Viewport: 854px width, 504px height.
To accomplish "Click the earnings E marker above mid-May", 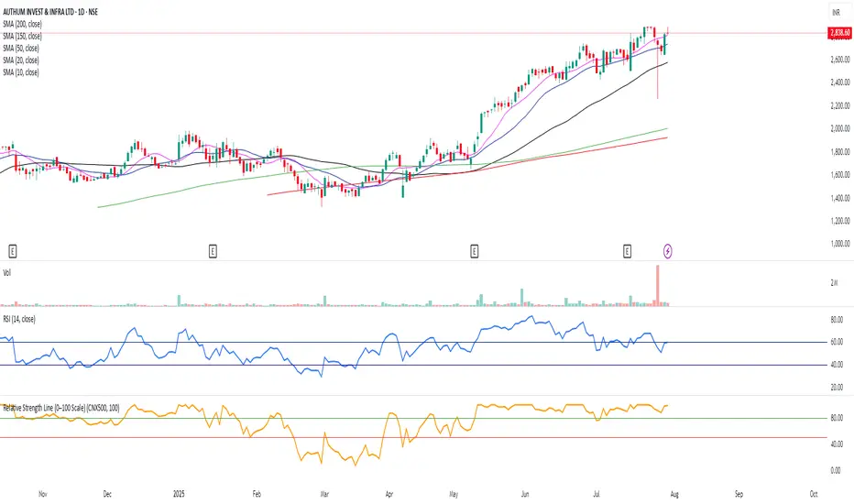I will [474, 249].
